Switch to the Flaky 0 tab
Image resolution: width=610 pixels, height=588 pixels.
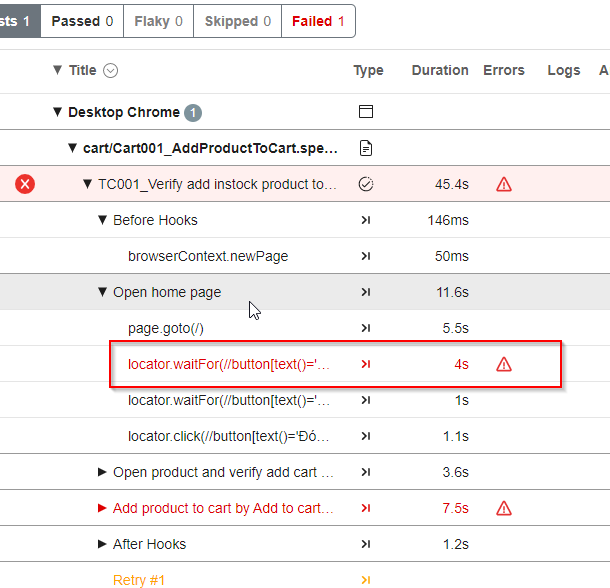click(158, 21)
